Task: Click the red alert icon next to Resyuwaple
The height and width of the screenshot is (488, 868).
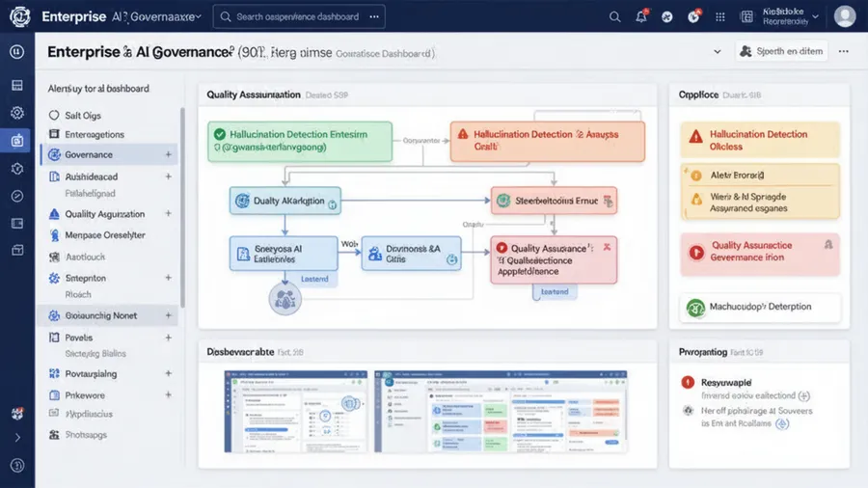Action: [688, 382]
